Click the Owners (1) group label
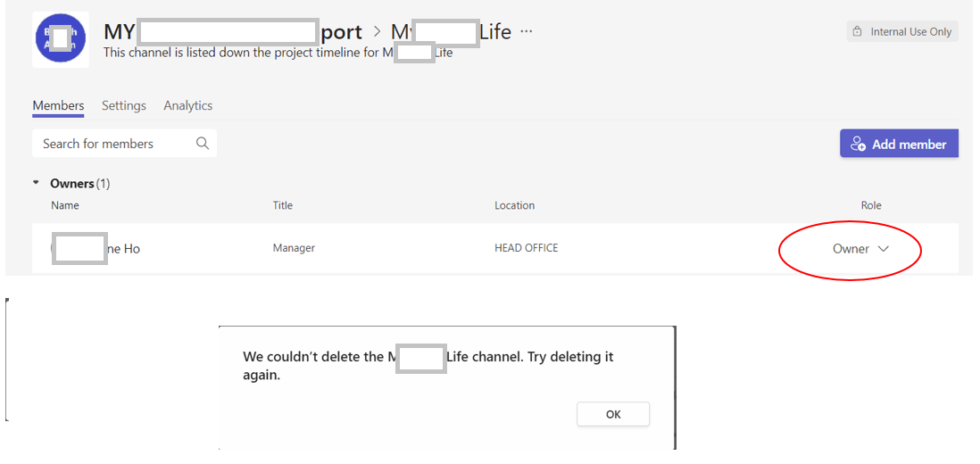The image size is (980, 464). [x=80, y=184]
